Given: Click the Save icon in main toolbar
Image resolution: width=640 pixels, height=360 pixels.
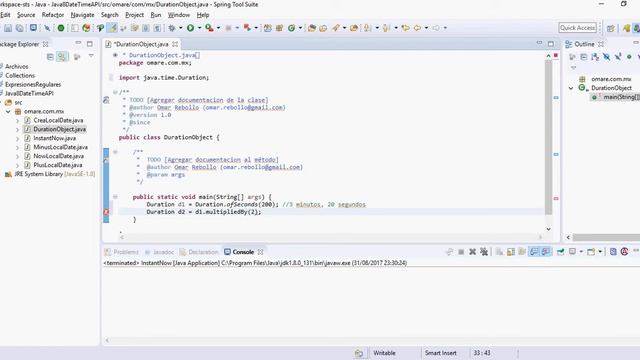Looking at the screenshot, I should [x=8, y=28].
